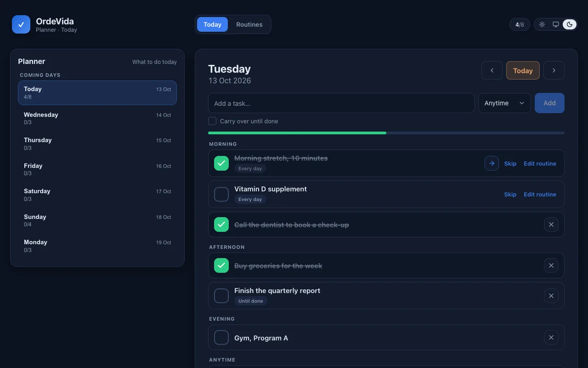This screenshot has height=368, width=588.
Task: Click the Until done tag
Action: tap(251, 301)
